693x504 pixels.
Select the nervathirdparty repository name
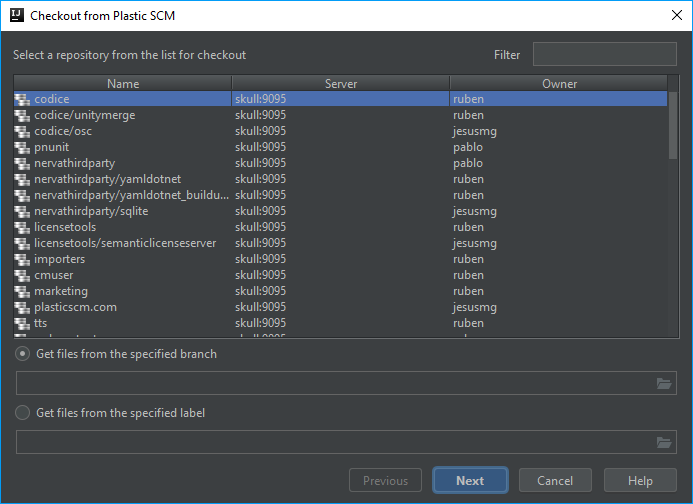tap(75, 163)
